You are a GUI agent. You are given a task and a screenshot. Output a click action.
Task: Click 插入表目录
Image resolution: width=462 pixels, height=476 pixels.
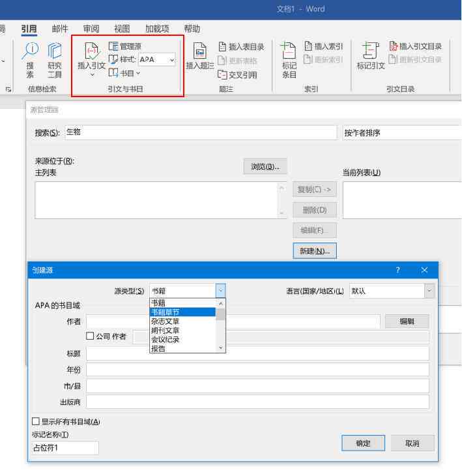241,47
